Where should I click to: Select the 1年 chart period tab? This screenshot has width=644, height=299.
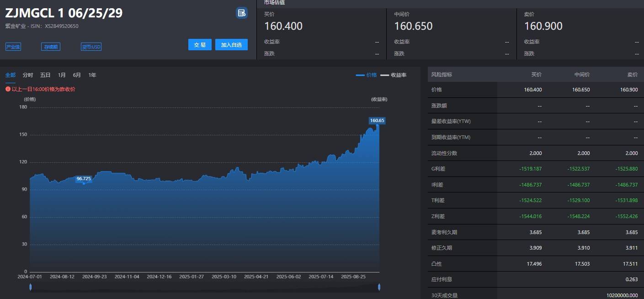pos(91,75)
